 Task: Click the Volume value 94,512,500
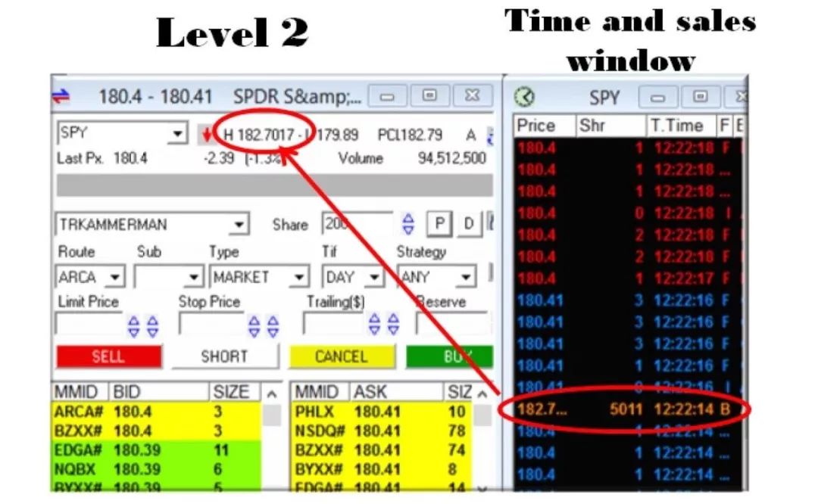[x=451, y=158]
